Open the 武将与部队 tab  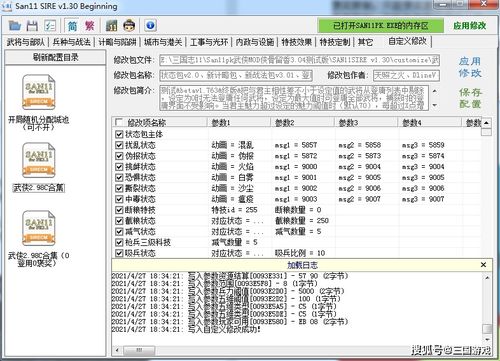click(26, 42)
